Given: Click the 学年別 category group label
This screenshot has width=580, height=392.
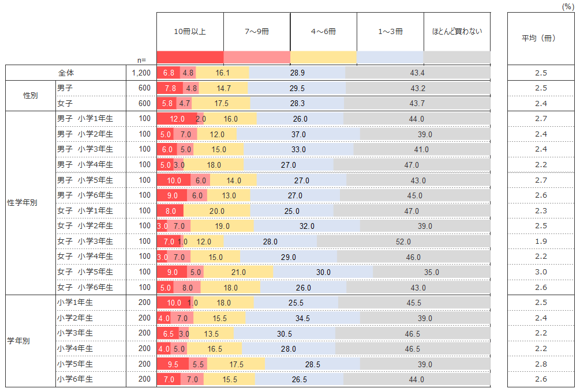Looking at the screenshot, I should click(30, 341).
